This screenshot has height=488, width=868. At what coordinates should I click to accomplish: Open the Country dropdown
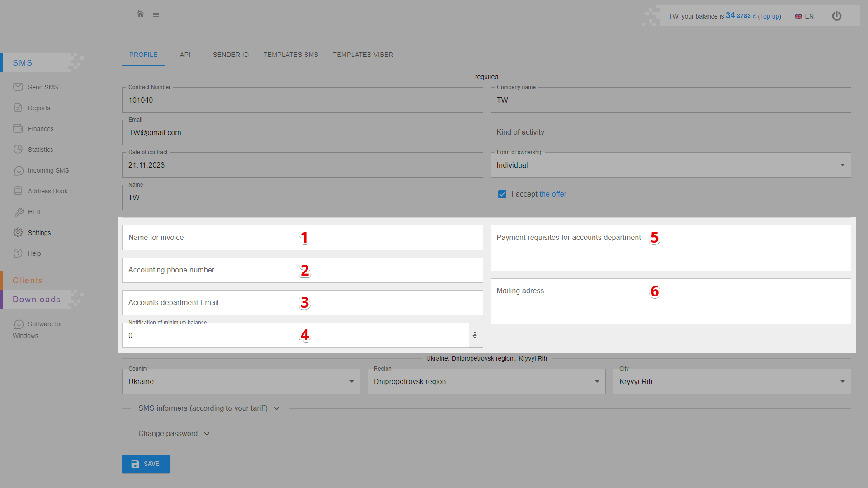coord(241,381)
